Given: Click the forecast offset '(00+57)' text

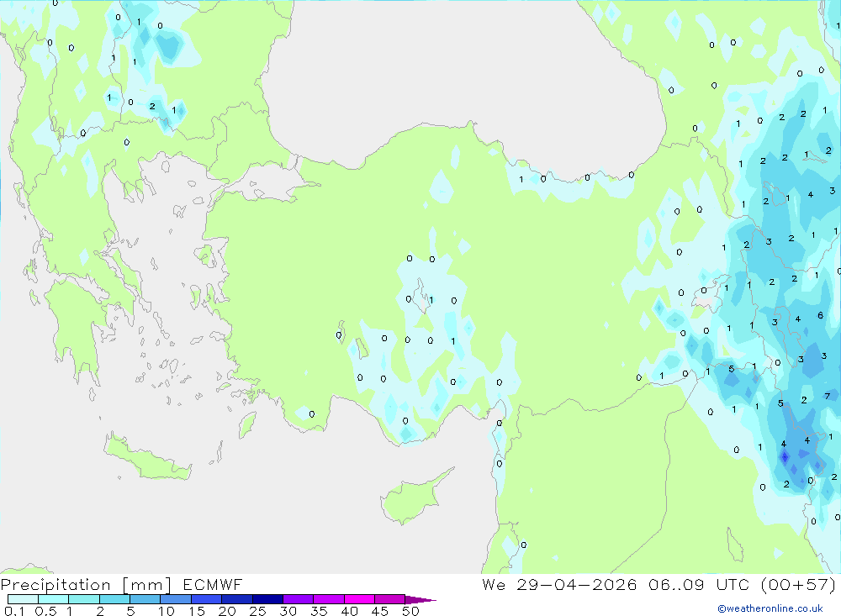Looking at the screenshot, I should (798, 584).
